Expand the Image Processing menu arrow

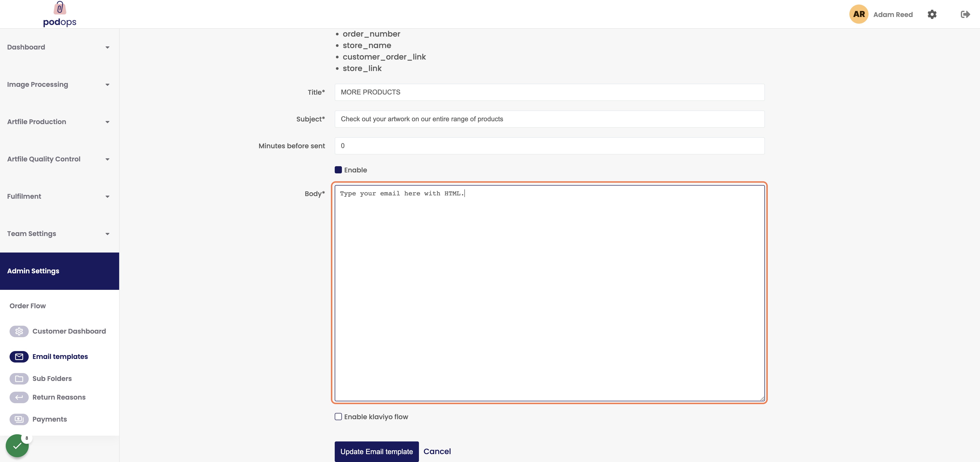(107, 85)
